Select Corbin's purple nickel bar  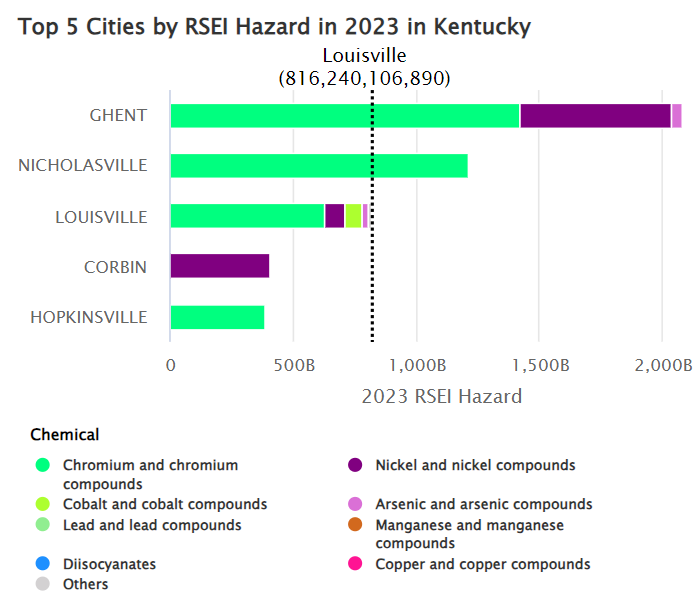point(219,266)
